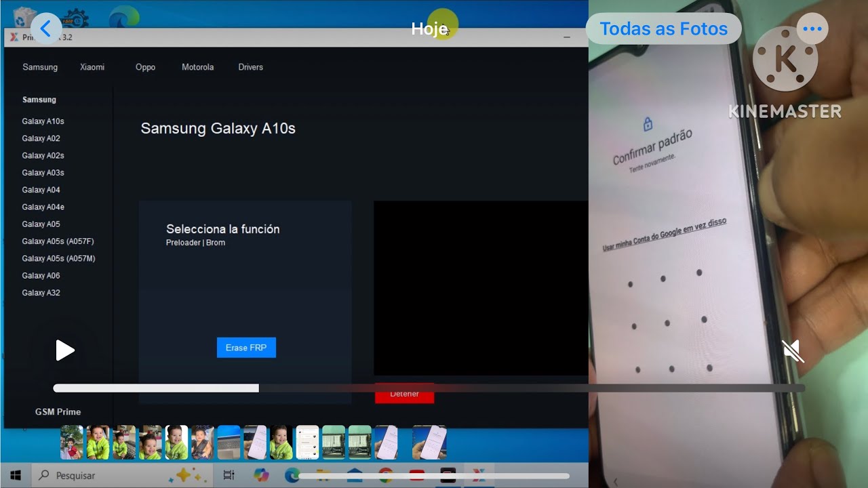Click the Selecciona la función text
This screenshot has height=488, width=868.
[222, 229]
